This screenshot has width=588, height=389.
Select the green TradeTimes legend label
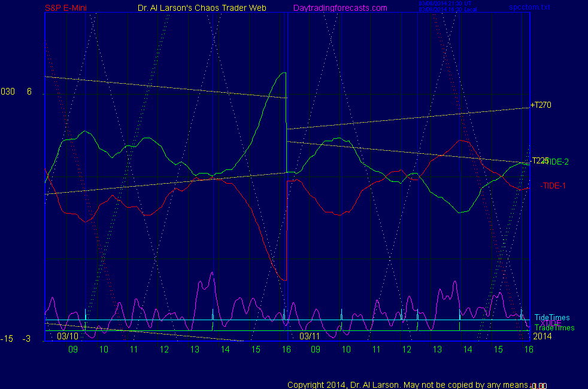point(554,327)
